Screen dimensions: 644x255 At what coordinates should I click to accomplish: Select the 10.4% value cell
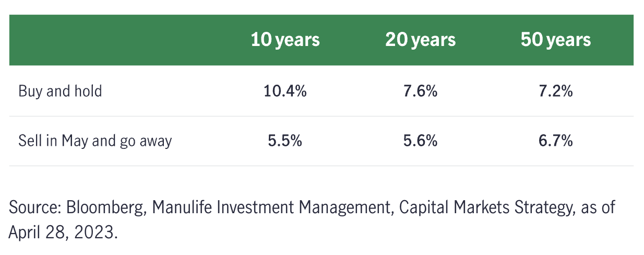tap(285, 91)
